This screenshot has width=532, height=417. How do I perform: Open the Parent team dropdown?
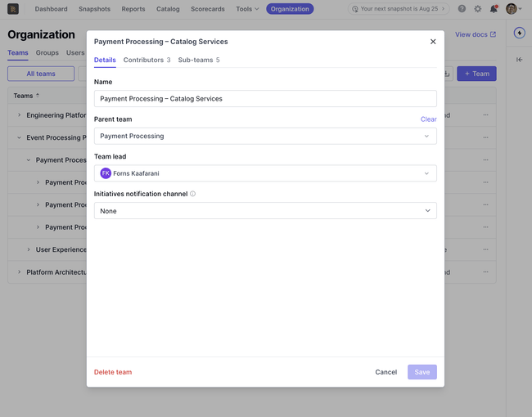(265, 136)
